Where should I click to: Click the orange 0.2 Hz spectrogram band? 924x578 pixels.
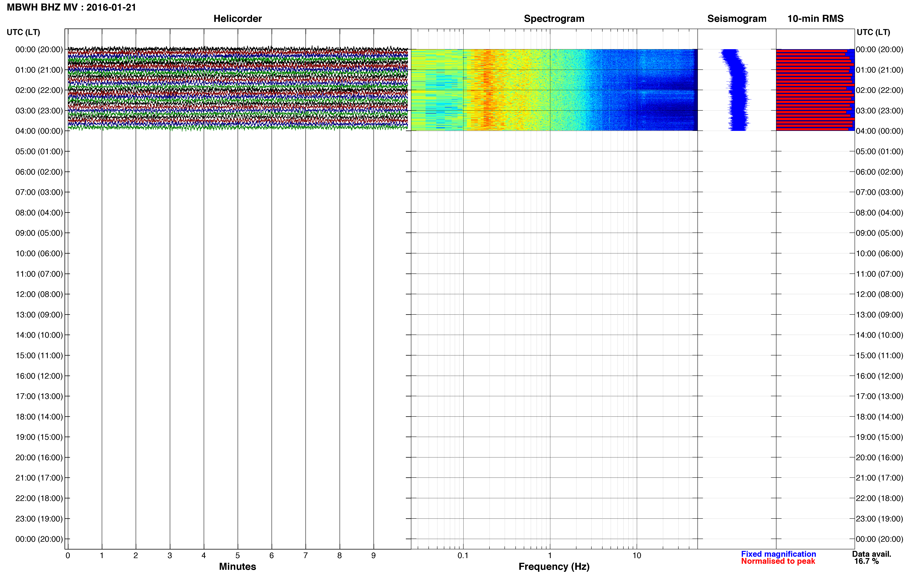[x=487, y=90]
